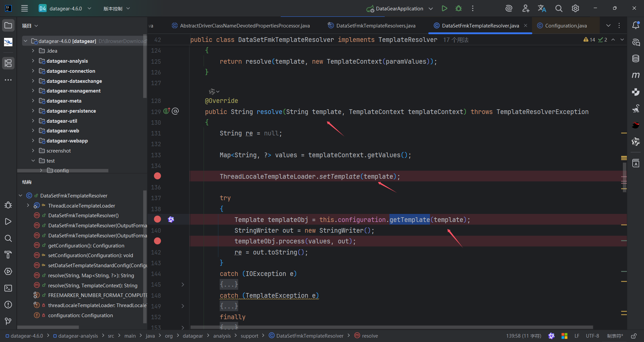Open the translation plugin icon
644x342 pixels.
pyautogui.click(x=542, y=8)
